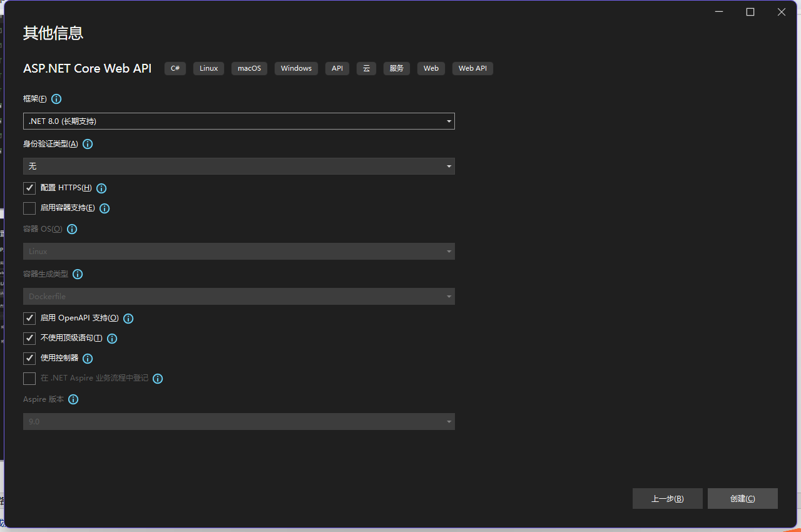Open the Aspire 版本 9.0 dropdown

(239, 421)
